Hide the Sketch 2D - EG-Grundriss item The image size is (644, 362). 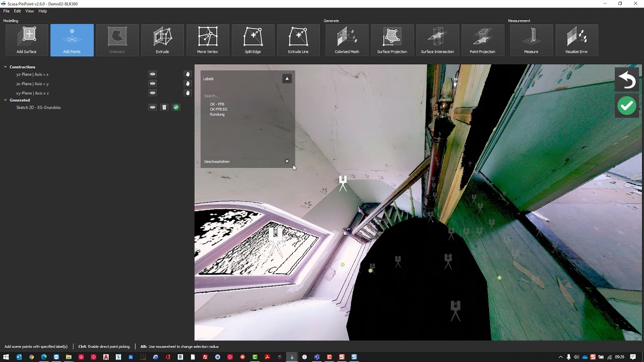pos(152,107)
